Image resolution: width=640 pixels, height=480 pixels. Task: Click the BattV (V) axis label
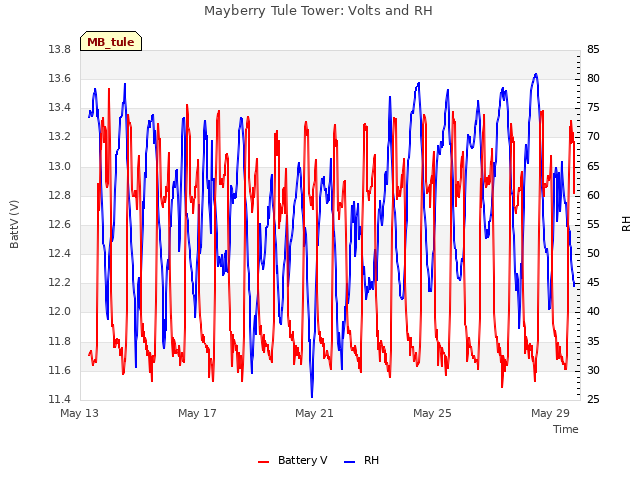[x=14, y=224]
